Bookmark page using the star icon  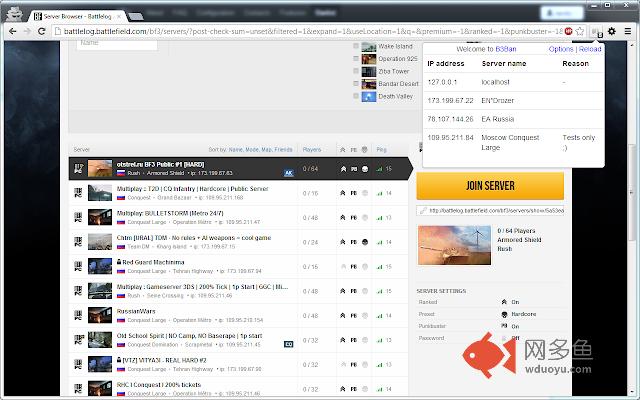[x=580, y=31]
